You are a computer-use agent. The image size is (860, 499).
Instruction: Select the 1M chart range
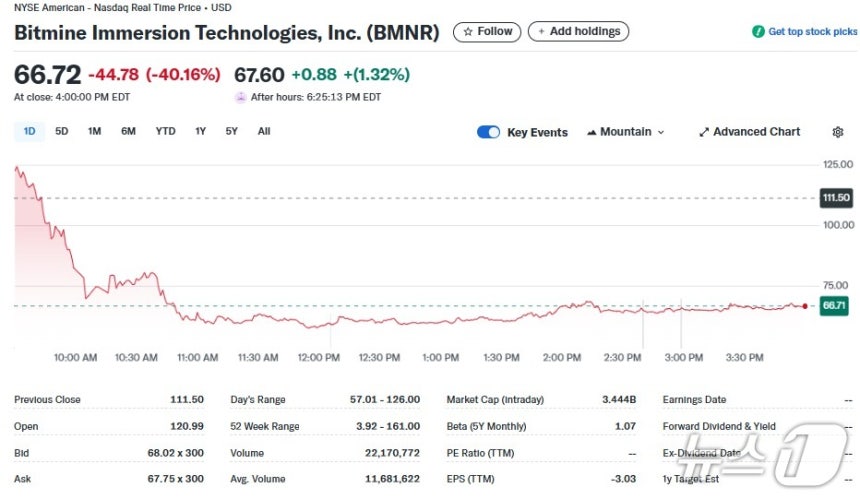tap(94, 132)
